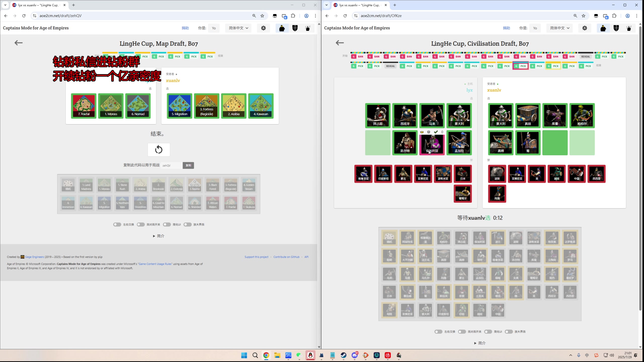The width and height of the screenshot is (644, 362).
Task: Toggle 放大界面 in the Map Draft window
Action: click(187, 224)
